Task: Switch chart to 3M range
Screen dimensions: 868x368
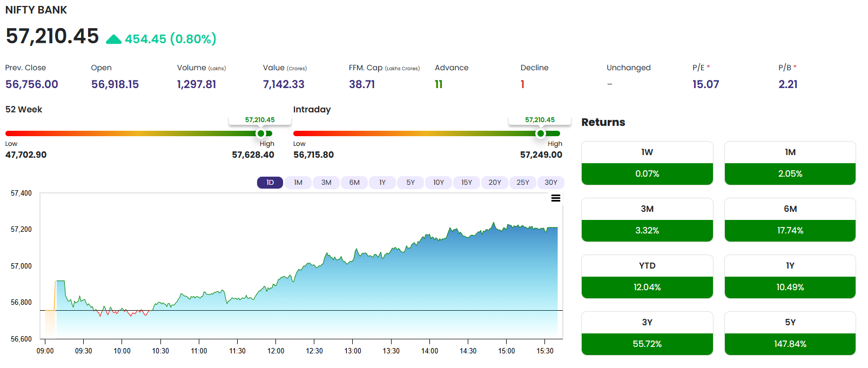Action: point(326,183)
